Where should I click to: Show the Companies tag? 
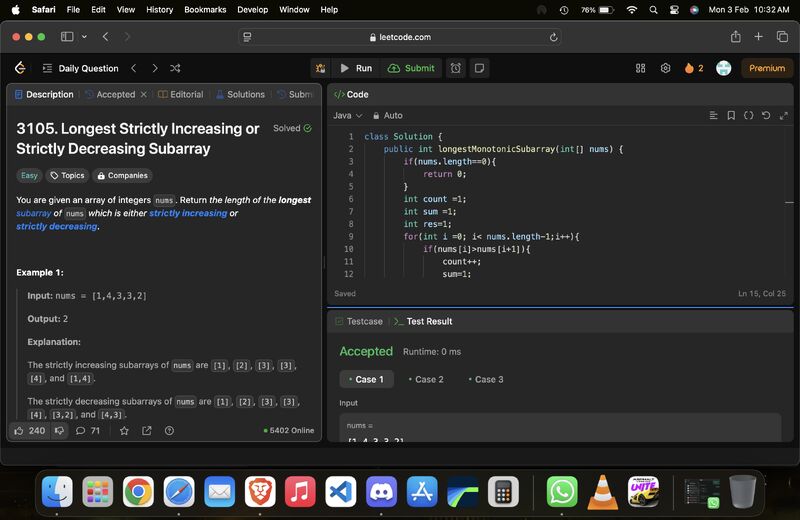click(122, 176)
